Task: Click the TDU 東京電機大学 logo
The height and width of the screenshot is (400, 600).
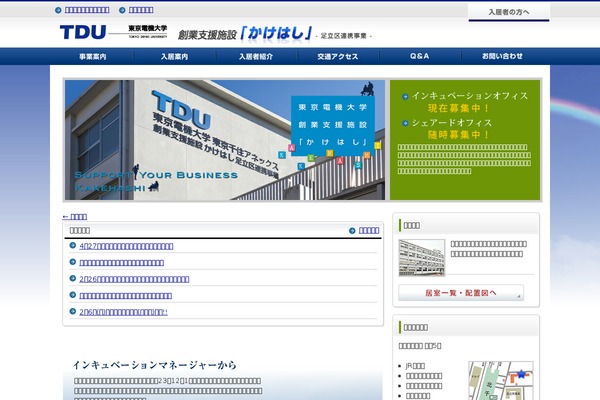Action: 113,32
